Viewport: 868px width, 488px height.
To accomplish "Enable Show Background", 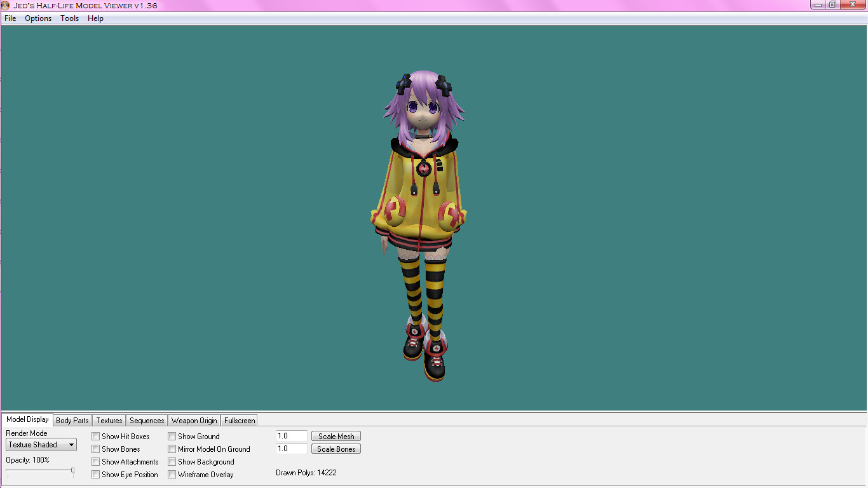I will point(172,462).
